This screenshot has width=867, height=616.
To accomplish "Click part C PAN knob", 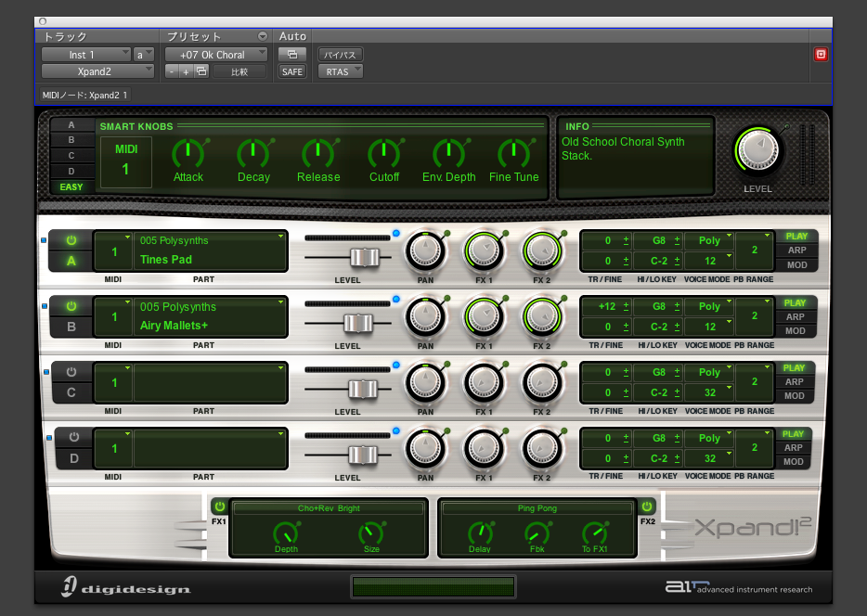I will [425, 383].
